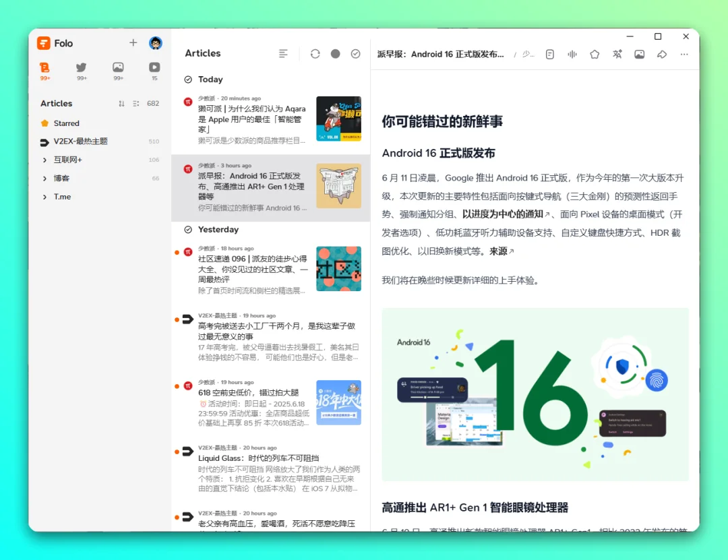Toggle the Today section mark-read check
The image size is (728, 560).
188,80
